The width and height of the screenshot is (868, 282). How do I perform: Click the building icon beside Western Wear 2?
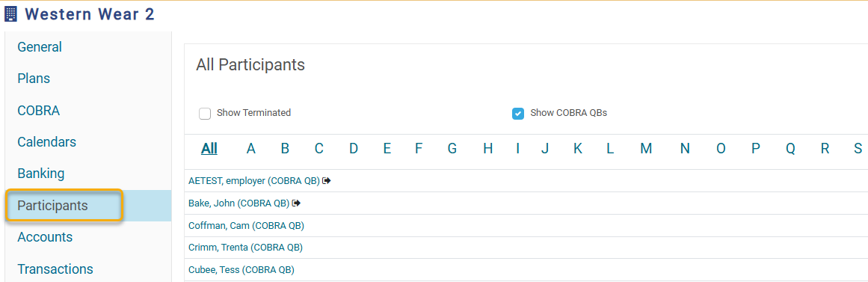tap(11, 14)
